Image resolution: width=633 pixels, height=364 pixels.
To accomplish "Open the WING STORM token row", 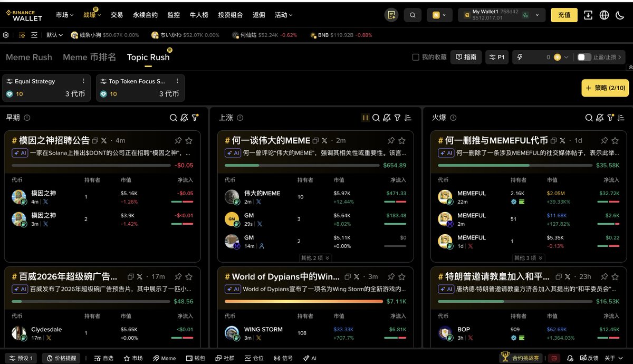I will 315,333.
